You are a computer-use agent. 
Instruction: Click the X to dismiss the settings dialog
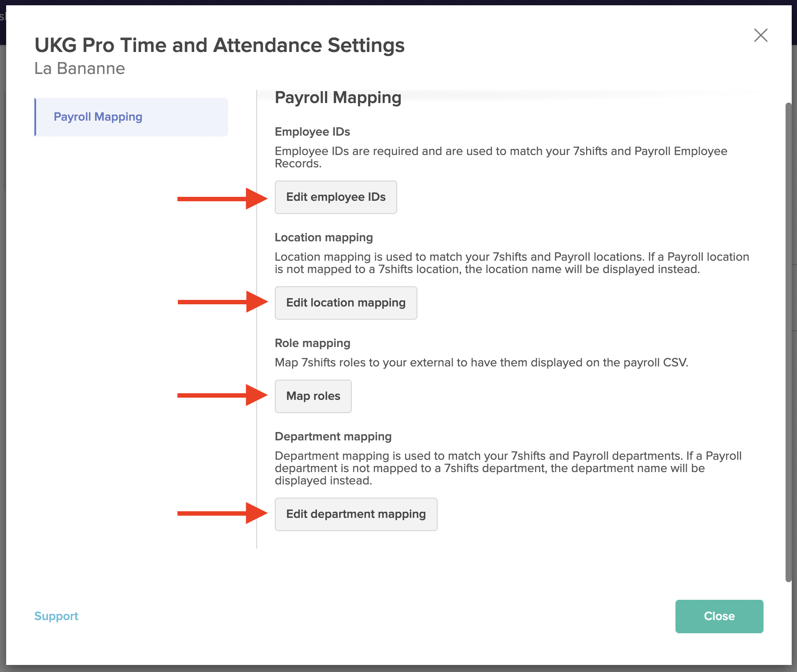[x=760, y=36]
